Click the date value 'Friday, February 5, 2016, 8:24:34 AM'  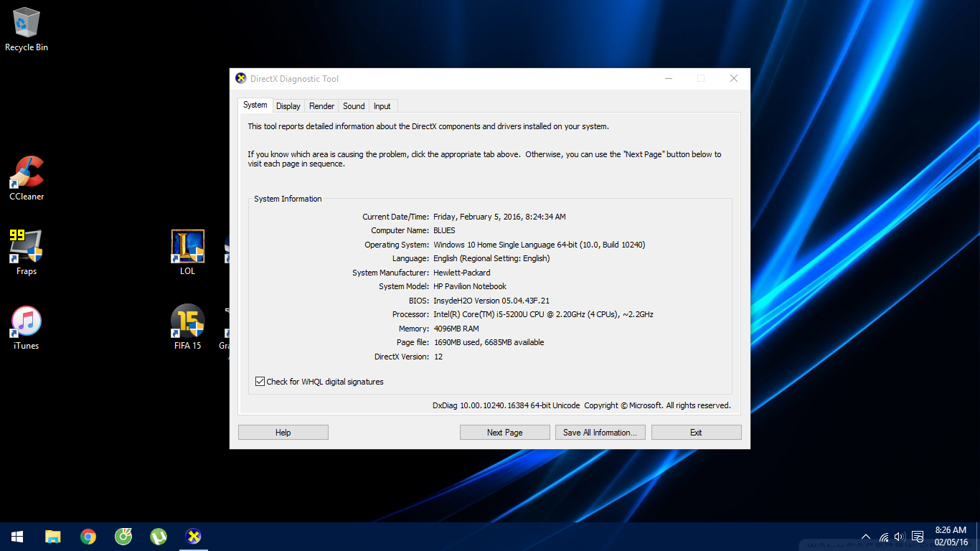click(500, 217)
